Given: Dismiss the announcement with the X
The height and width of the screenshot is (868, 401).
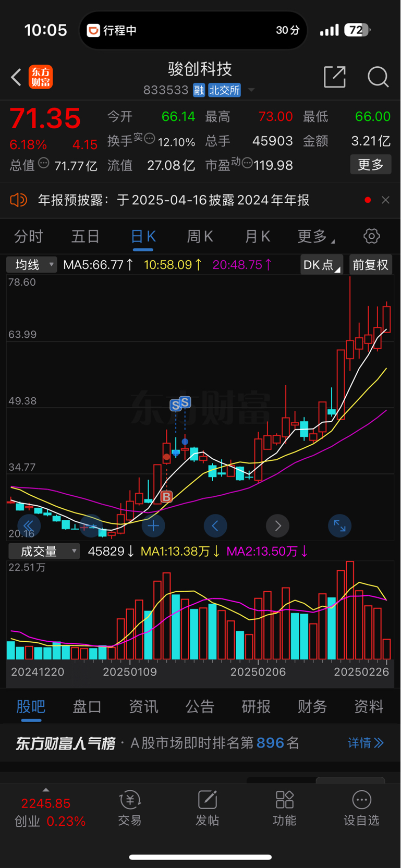Looking at the screenshot, I should coord(385,200).
